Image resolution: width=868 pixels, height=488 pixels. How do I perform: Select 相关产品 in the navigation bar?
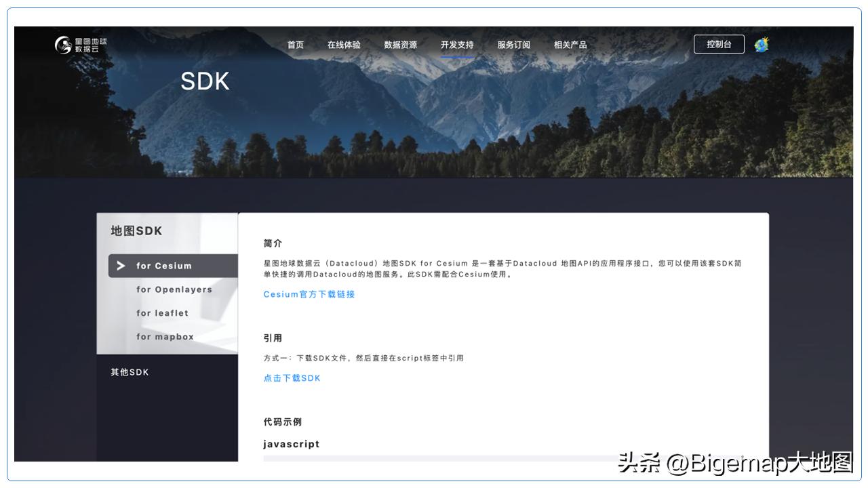tap(570, 44)
